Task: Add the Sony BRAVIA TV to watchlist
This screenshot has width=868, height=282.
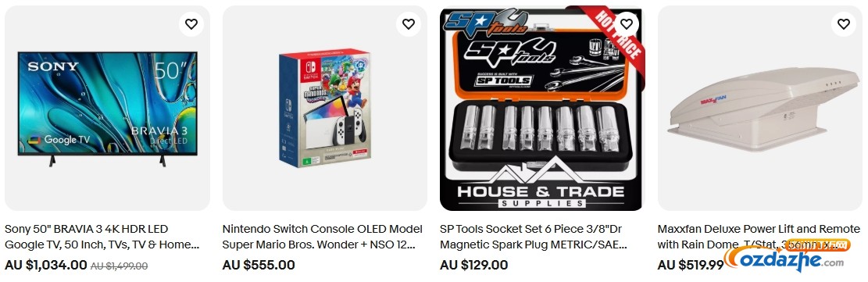Action: tap(191, 23)
